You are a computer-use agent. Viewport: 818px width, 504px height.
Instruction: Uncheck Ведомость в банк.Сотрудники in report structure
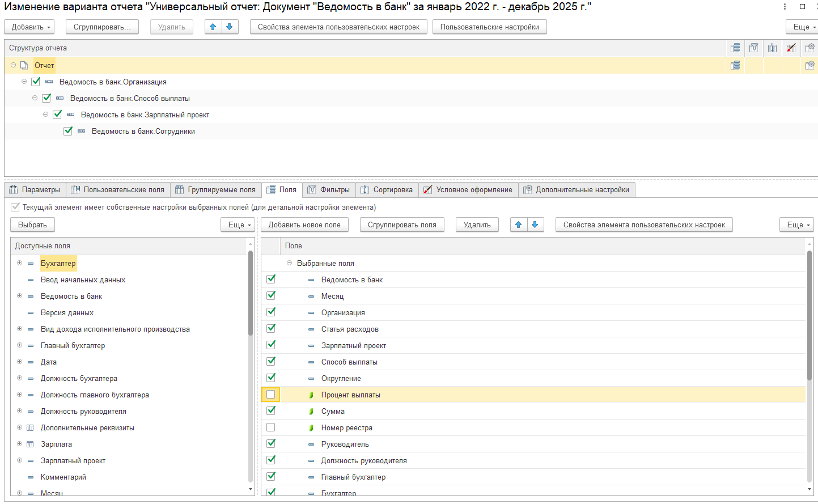point(68,131)
